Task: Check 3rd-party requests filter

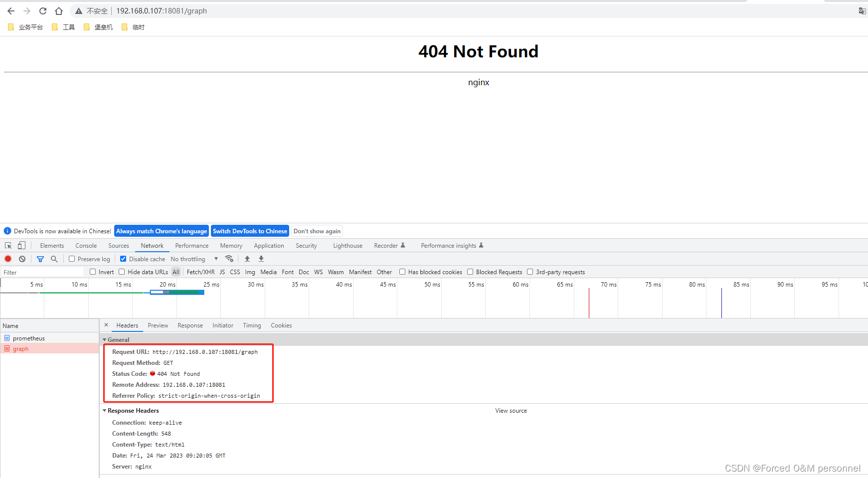Action: pos(530,272)
